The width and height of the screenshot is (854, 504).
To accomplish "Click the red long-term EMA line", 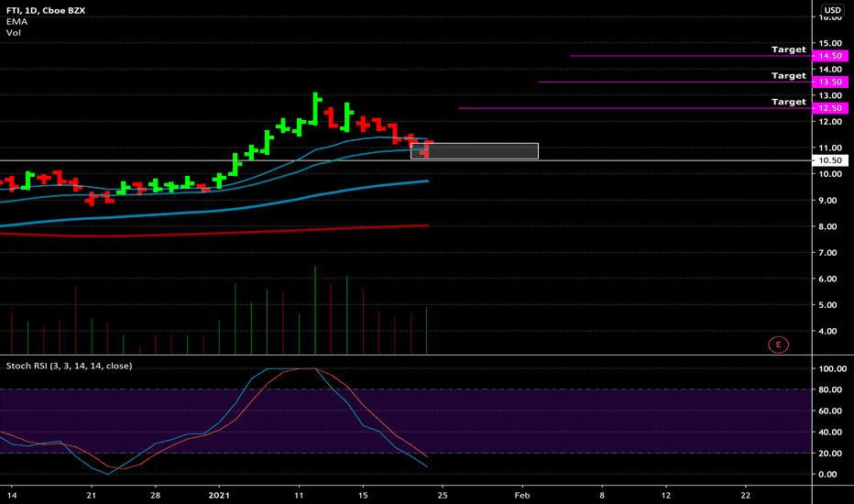I will [213, 234].
